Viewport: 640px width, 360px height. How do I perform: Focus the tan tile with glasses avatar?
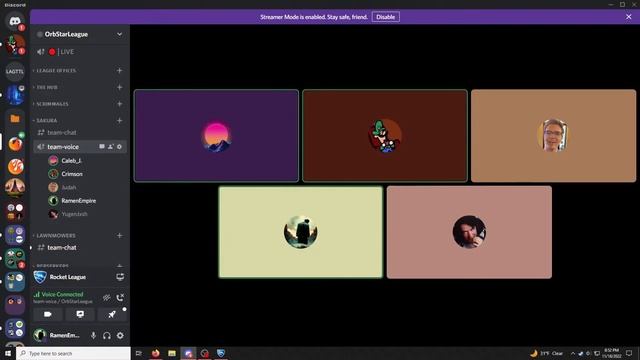click(x=553, y=136)
